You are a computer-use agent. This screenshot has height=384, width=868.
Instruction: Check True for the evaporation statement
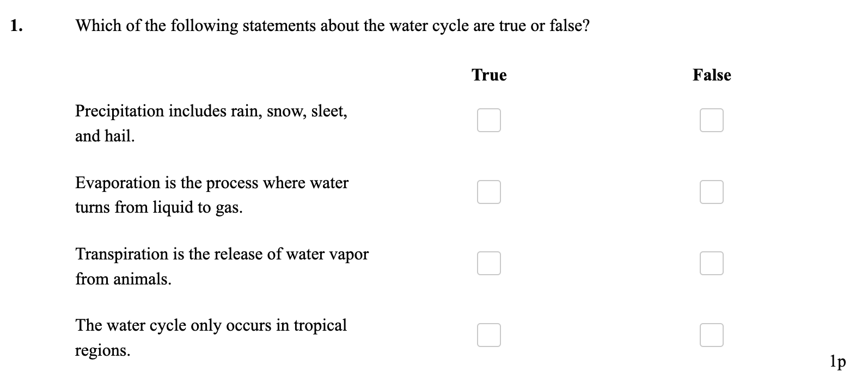click(x=489, y=192)
